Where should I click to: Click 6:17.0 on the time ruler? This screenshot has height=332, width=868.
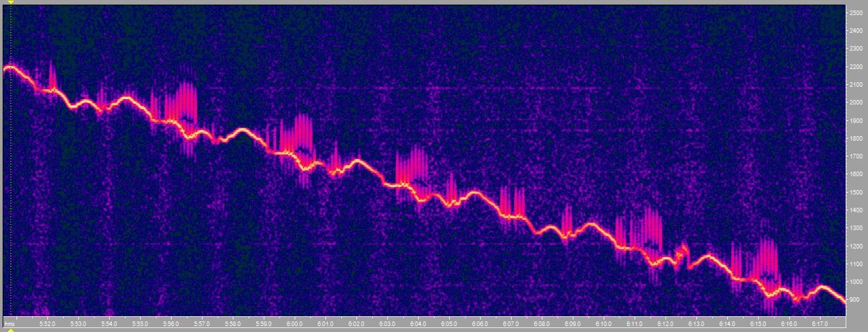[x=820, y=324]
